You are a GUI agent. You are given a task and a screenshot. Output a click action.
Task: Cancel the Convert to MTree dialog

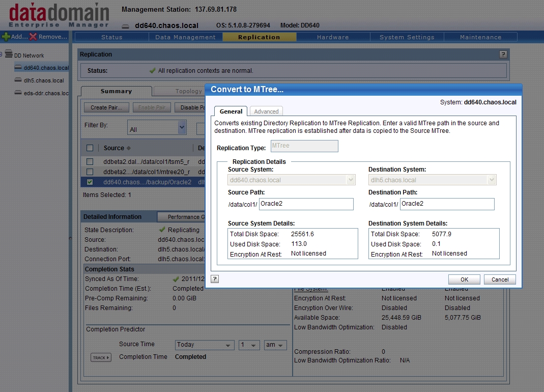pyautogui.click(x=499, y=279)
